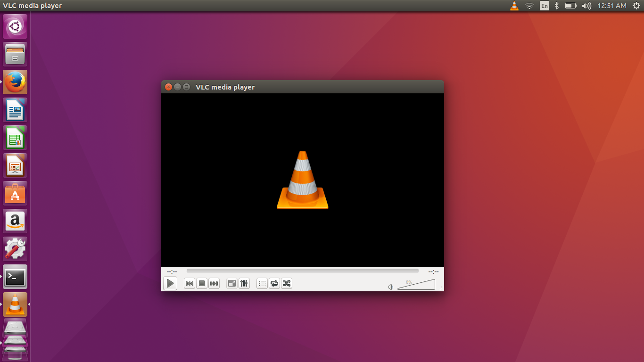Open the En keyboard layout menu
This screenshot has width=644, height=362.
[x=545, y=6]
